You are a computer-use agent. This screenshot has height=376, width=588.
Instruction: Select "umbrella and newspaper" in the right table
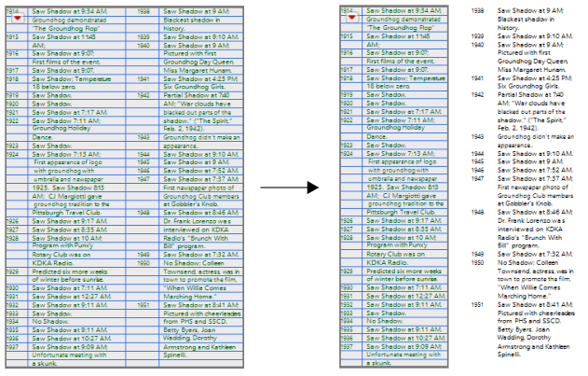click(403, 179)
